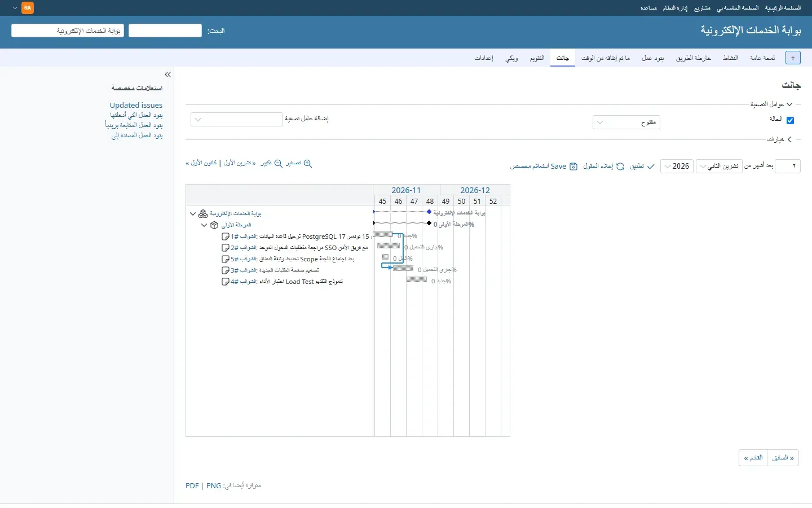
Task: Open the لمحة عامة overview tab
Action: [x=762, y=58]
